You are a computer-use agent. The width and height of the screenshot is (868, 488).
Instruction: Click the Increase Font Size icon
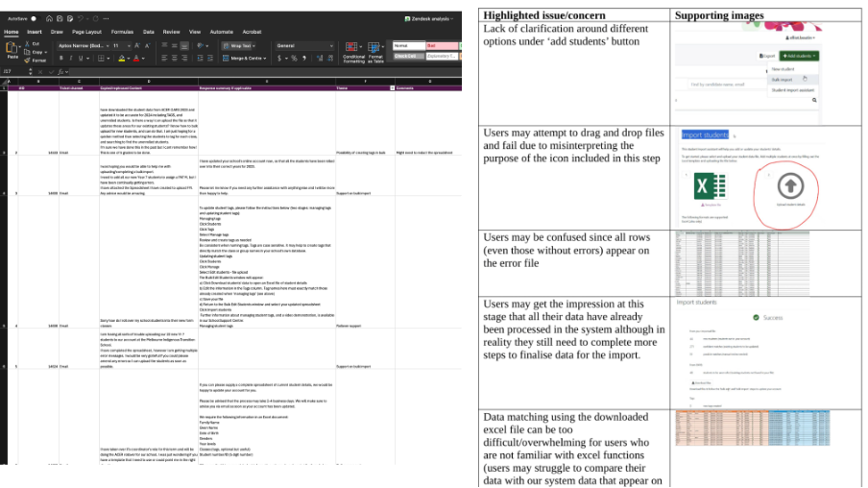coord(137,46)
